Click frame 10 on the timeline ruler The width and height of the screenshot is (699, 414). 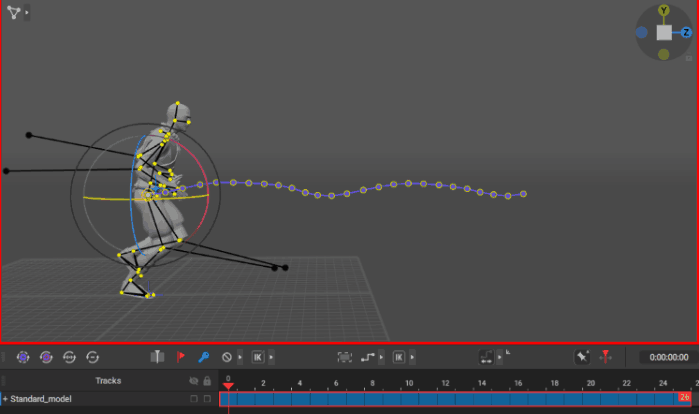coord(409,383)
